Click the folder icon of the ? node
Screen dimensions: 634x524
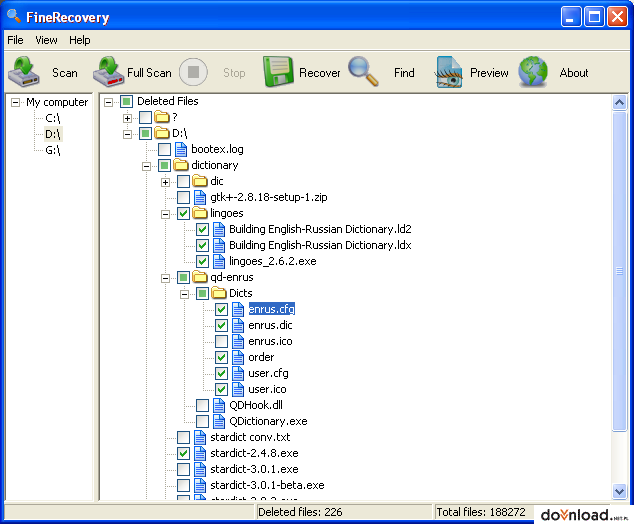click(x=162, y=117)
